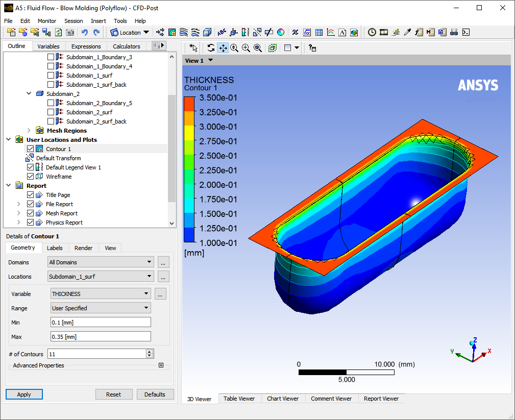Open the Function Calculator icon

pyautogui.click(x=419, y=32)
